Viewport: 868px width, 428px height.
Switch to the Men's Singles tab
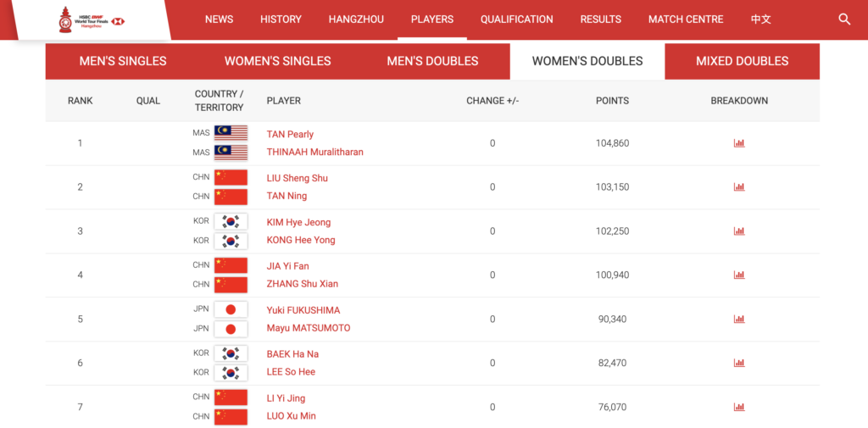click(x=123, y=61)
